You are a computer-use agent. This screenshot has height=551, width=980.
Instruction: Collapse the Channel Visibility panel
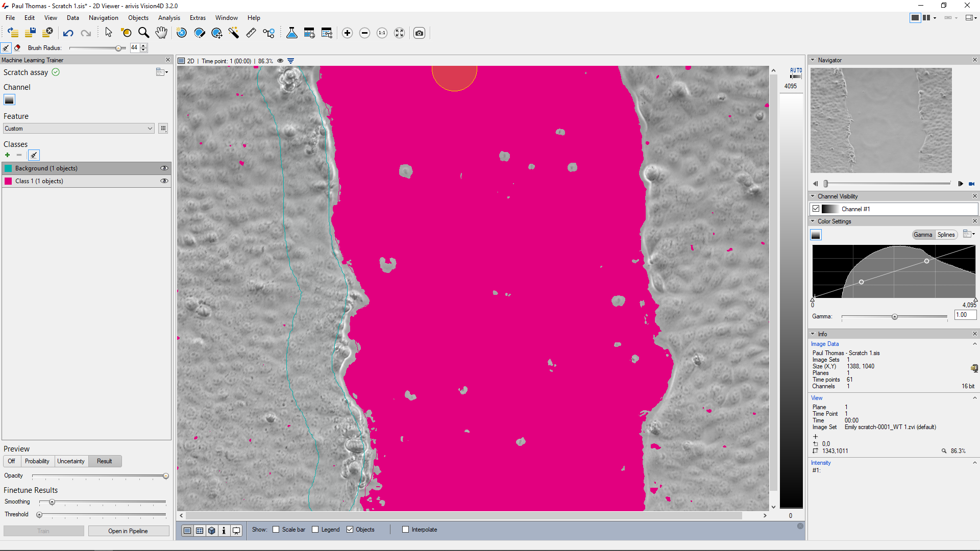[x=813, y=196]
